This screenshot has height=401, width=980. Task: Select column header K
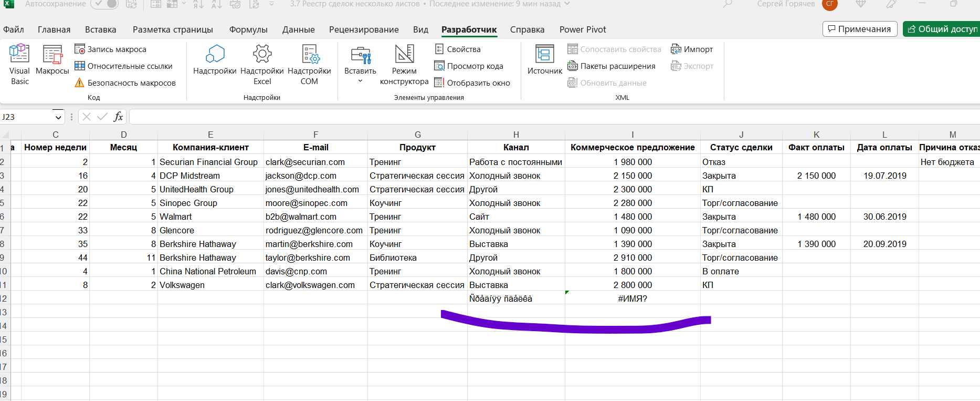(816, 135)
